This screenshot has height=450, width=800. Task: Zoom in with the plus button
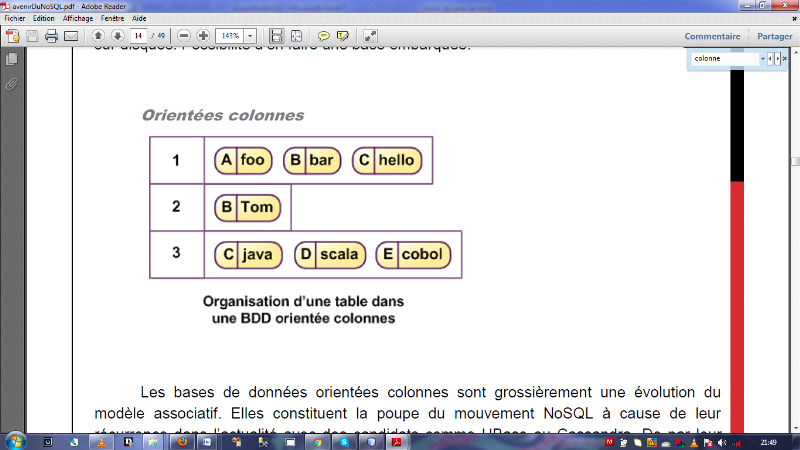point(203,36)
